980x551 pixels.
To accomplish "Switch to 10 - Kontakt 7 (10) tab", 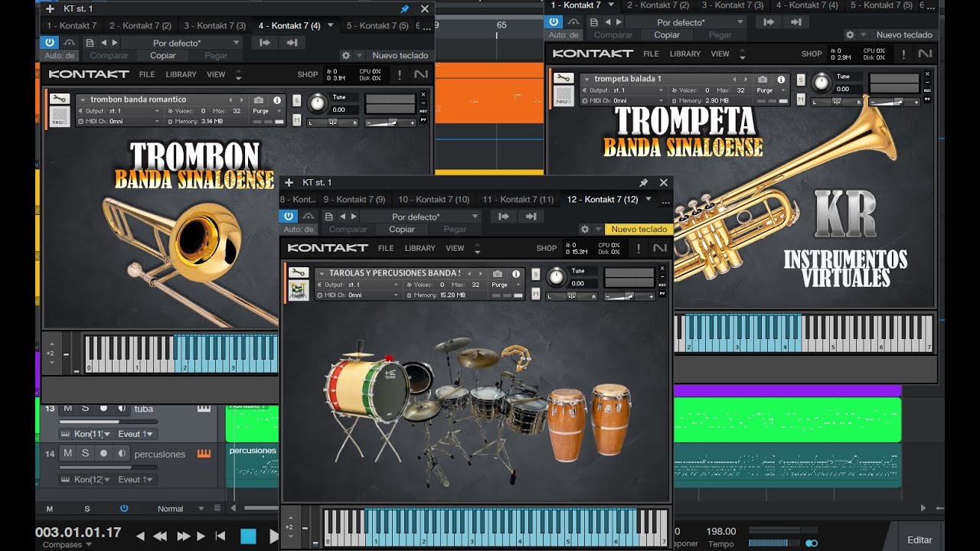I will (433, 199).
